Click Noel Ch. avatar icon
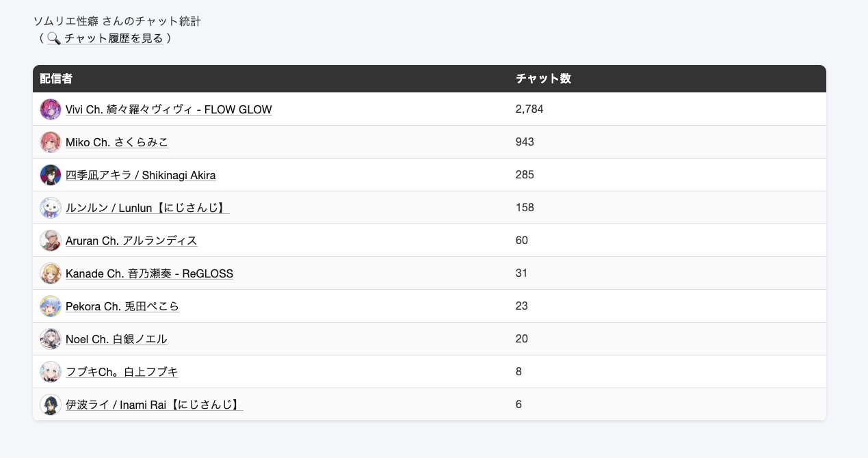 51,339
